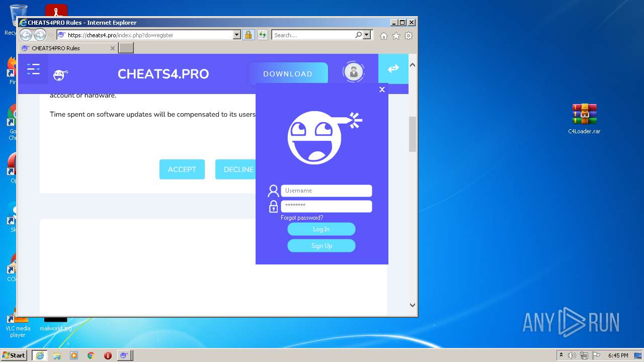This screenshot has width=644, height=362.
Task: Go back with the IE back arrow
Action: point(26,35)
